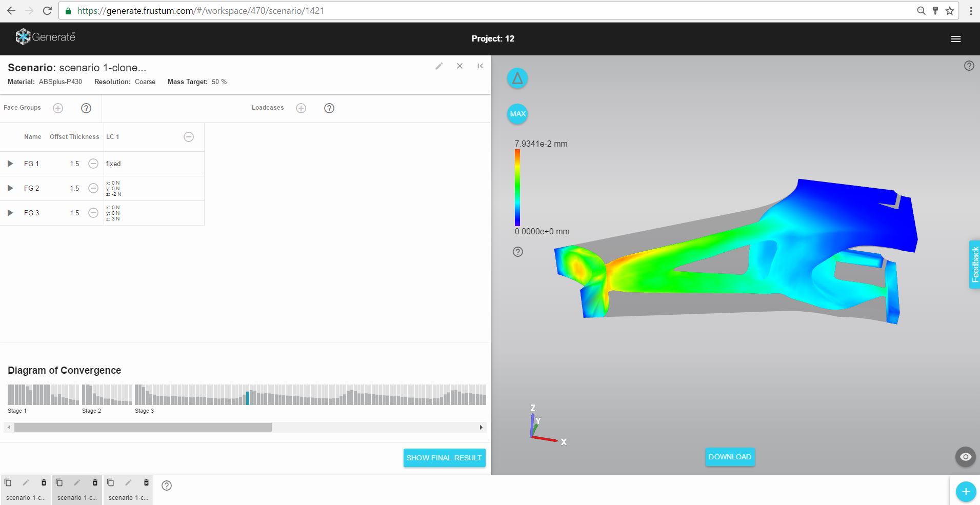Screen dimensions: 980x505
Task: Edit the scenario name with the pencil icon
Action: (439, 66)
